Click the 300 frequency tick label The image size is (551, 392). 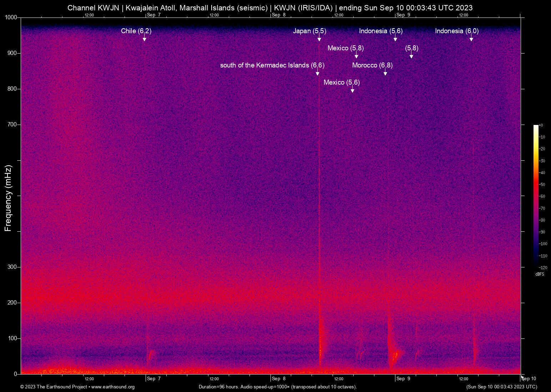[12, 267]
